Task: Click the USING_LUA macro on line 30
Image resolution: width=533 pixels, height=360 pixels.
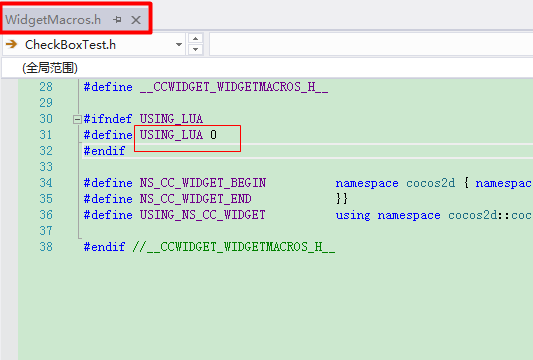Action: pyautogui.click(x=171, y=119)
